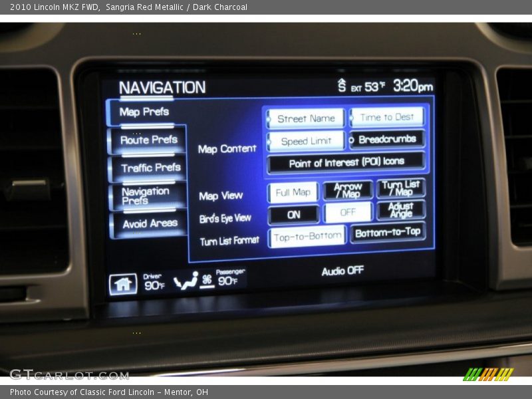Switch to Route Prefs tab
This screenshot has width=532, height=399.
point(148,140)
